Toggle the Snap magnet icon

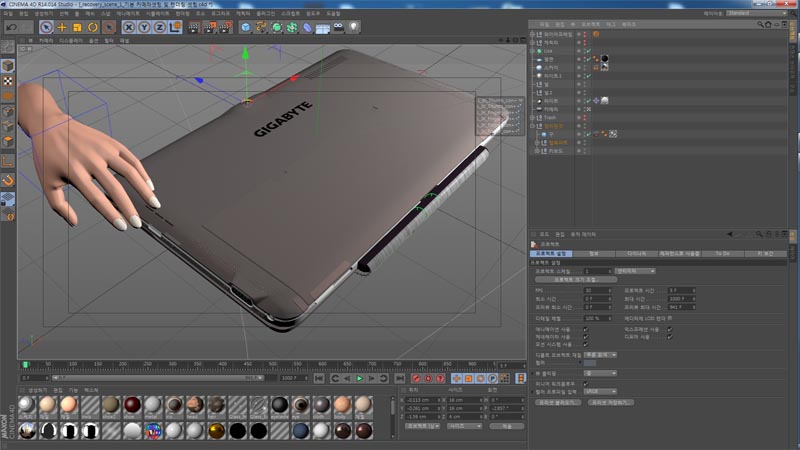coord(8,180)
